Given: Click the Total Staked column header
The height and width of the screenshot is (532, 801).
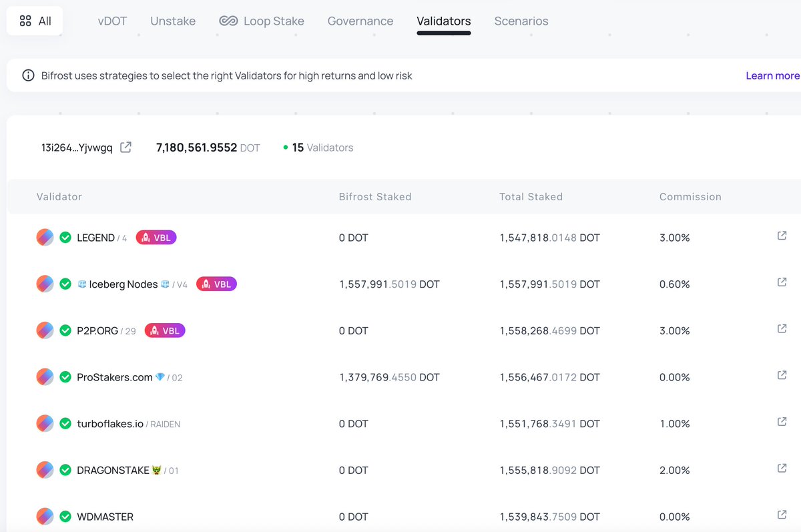Looking at the screenshot, I should click(531, 197).
